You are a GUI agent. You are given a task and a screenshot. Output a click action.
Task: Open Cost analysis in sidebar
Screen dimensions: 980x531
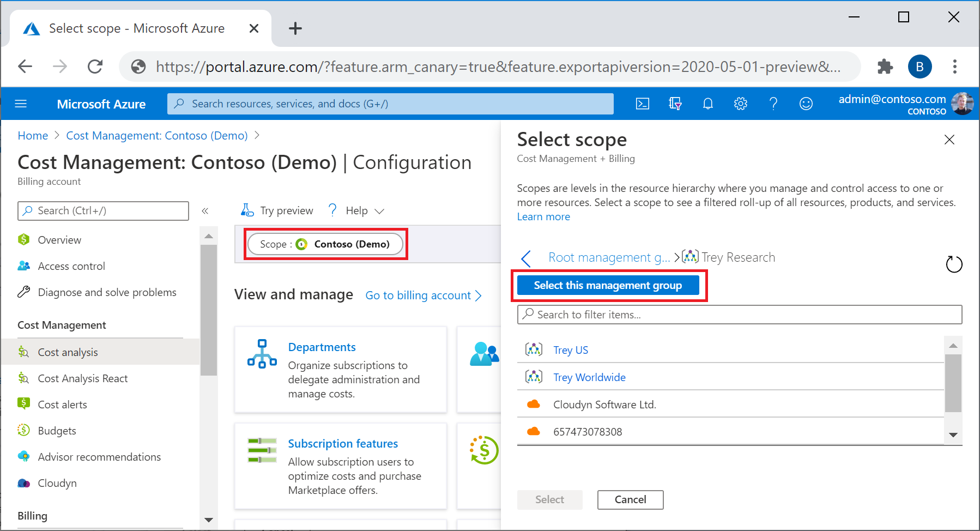68,352
